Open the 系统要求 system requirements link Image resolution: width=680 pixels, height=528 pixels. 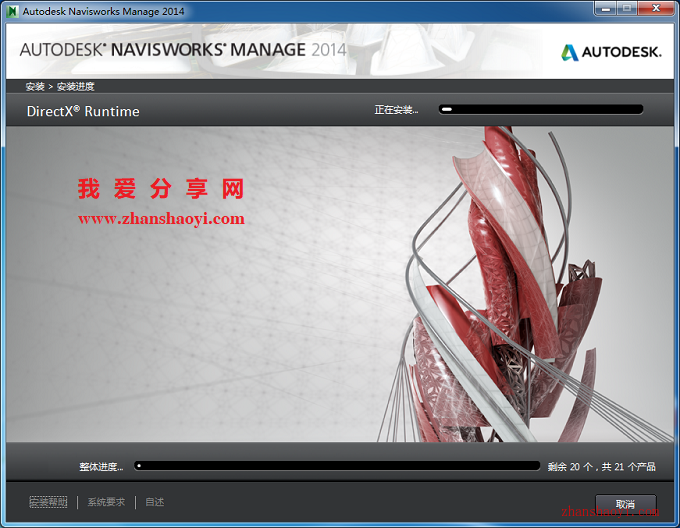106,502
